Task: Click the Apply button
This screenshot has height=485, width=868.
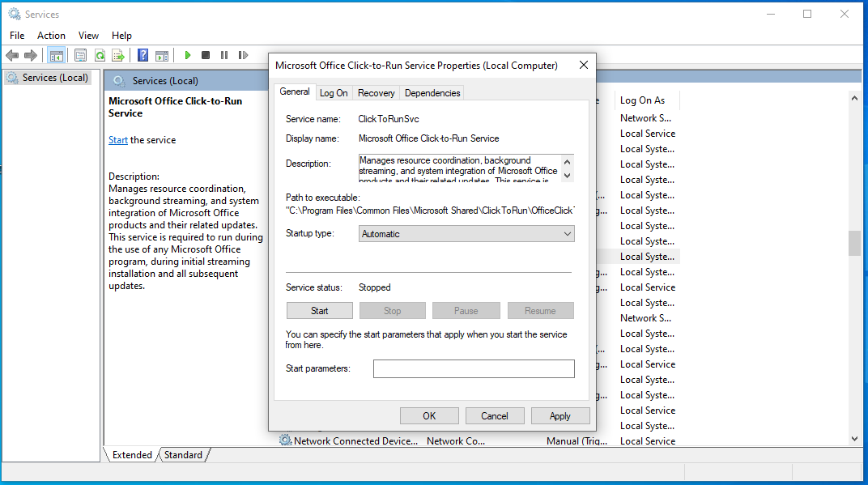Action: 560,416
